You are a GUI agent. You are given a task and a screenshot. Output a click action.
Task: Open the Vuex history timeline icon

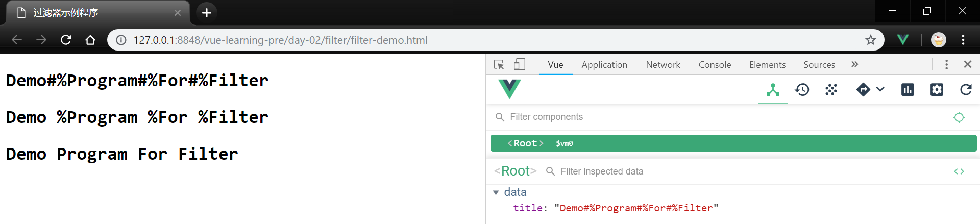pyautogui.click(x=802, y=90)
